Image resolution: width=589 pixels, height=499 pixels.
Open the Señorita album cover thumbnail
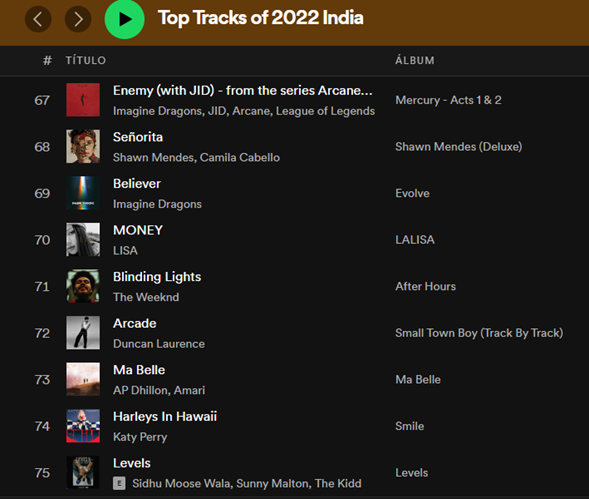click(x=83, y=147)
